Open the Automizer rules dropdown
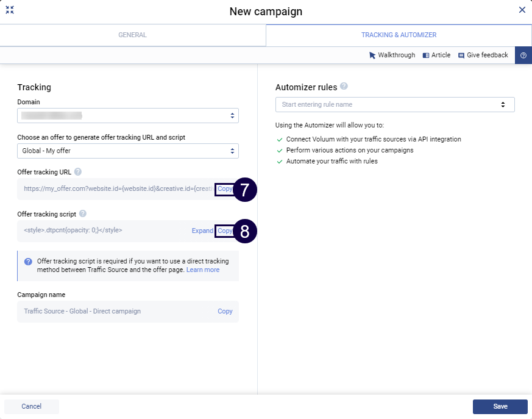 395,104
